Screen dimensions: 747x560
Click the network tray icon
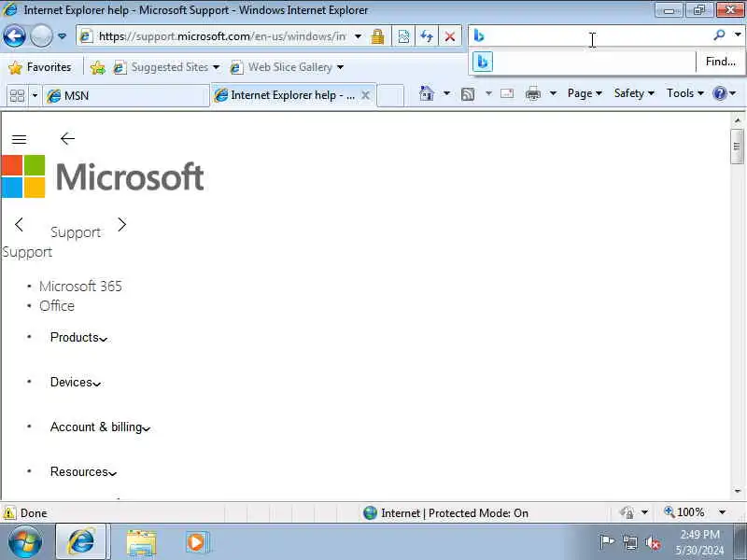pyautogui.click(x=629, y=542)
